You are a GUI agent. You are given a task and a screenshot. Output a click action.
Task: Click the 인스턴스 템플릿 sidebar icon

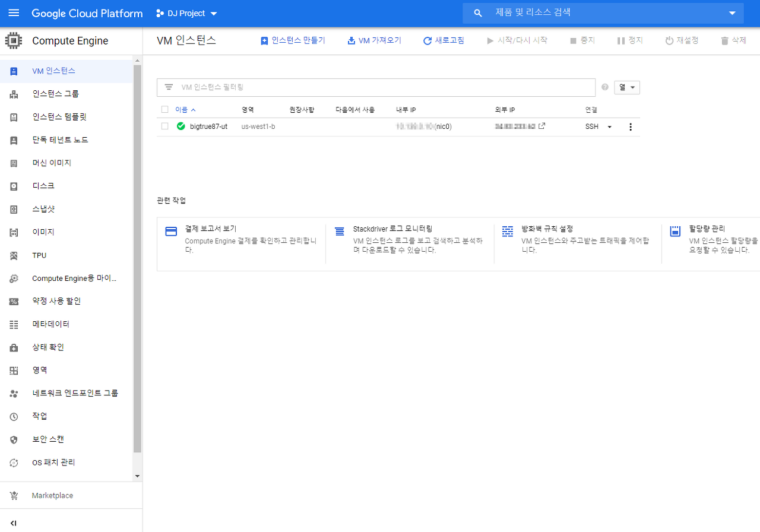click(14, 118)
